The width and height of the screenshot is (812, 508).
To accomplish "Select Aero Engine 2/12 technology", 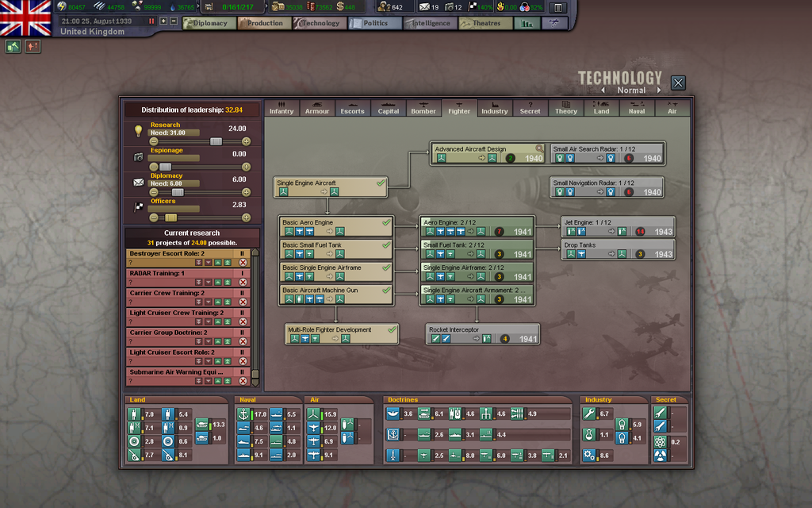I will point(477,226).
